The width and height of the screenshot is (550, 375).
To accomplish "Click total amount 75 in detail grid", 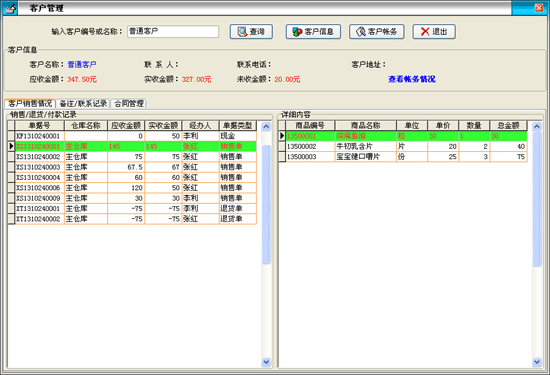I will pos(509,157).
